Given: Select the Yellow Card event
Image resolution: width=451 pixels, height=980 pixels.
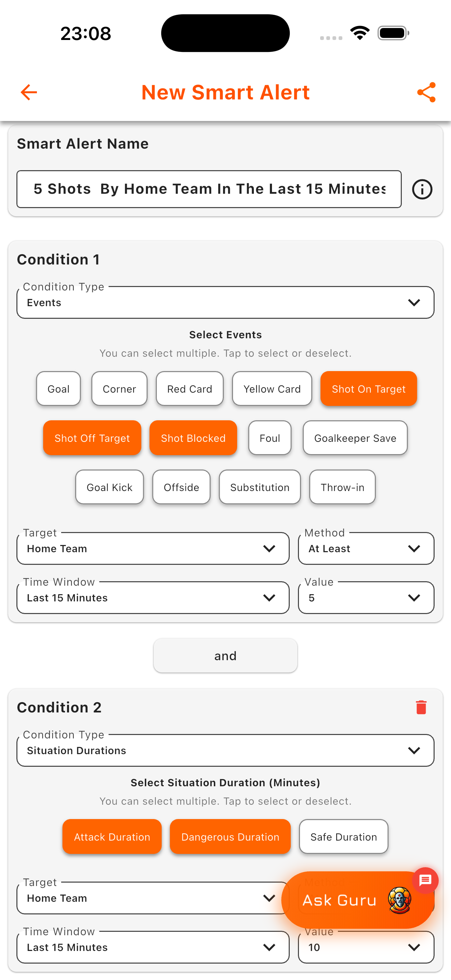Looking at the screenshot, I should [x=272, y=389].
